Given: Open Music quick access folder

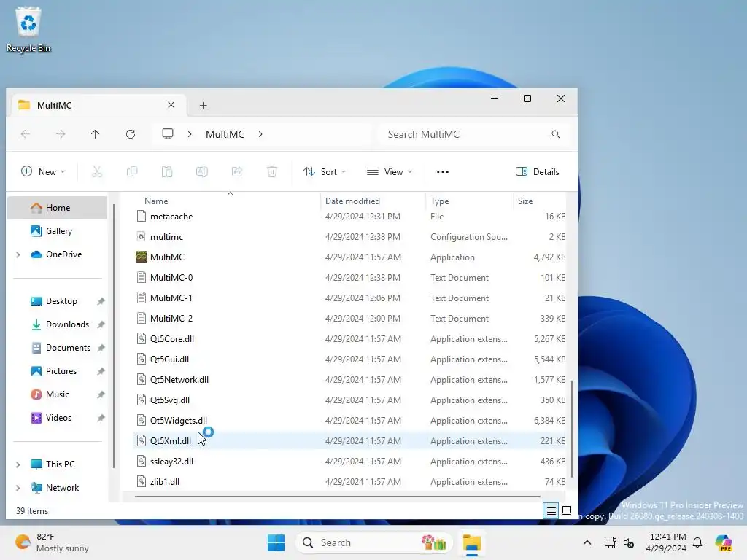Looking at the screenshot, I should tap(57, 394).
